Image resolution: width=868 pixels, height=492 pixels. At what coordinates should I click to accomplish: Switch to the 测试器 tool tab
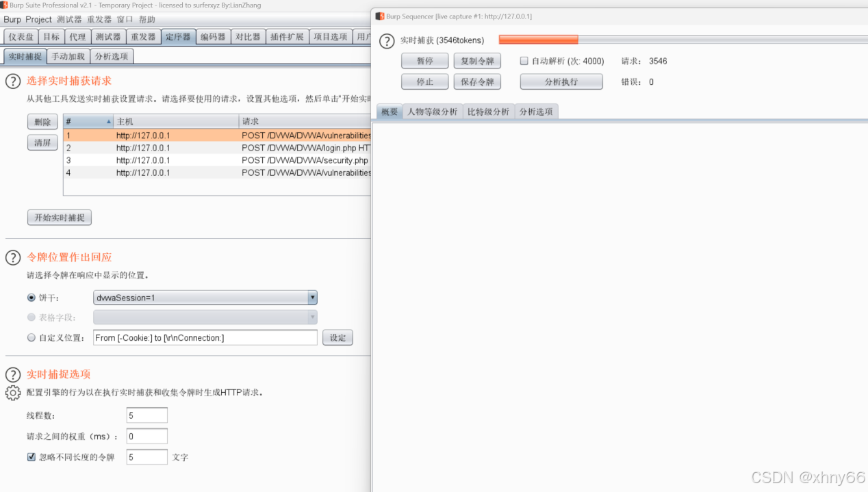pos(108,37)
